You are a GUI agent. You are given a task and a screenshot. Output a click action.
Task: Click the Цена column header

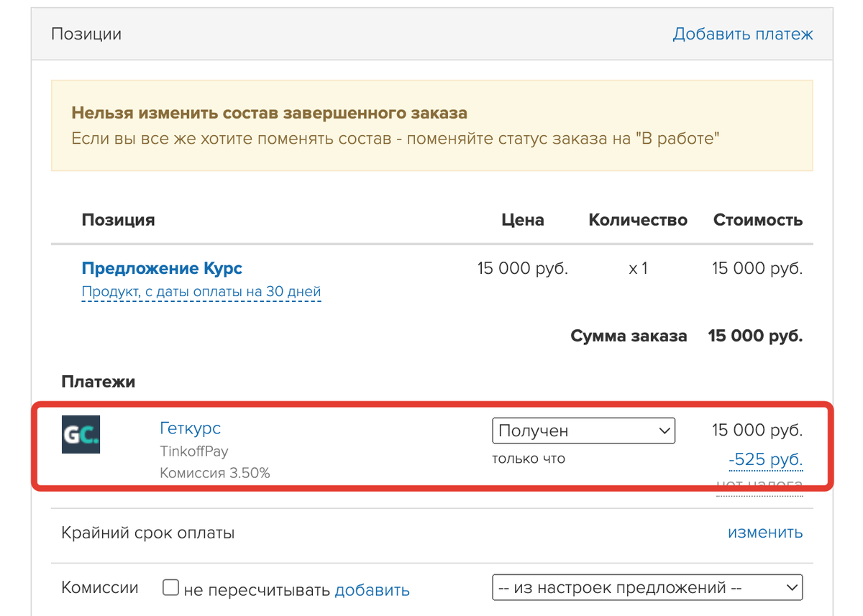(523, 220)
